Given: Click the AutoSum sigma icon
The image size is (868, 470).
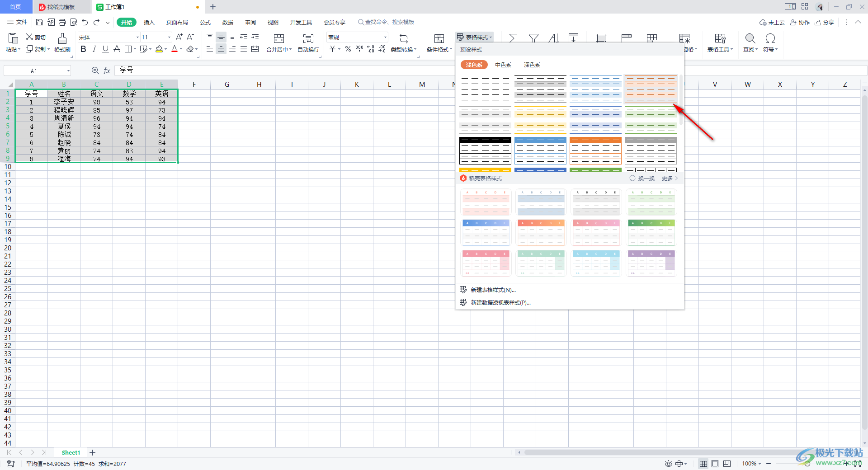Looking at the screenshot, I should 513,38.
